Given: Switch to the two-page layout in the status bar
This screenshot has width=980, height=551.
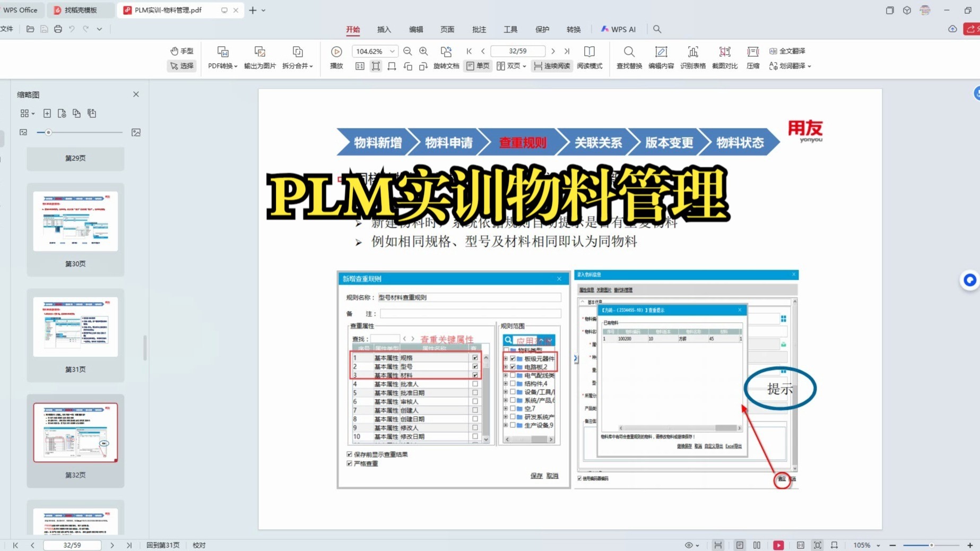Looking at the screenshot, I should 757,545.
